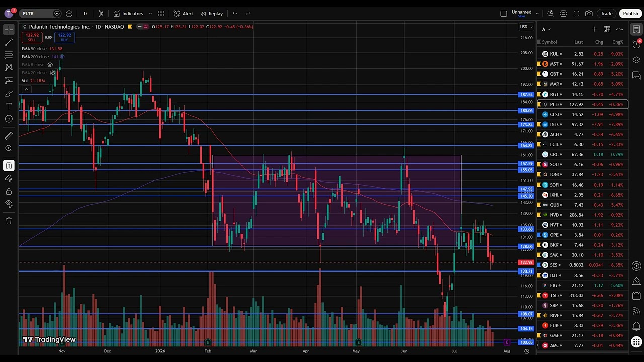Open chart settings hexagon icon
Screen dimensions: 644x362
tap(563, 14)
